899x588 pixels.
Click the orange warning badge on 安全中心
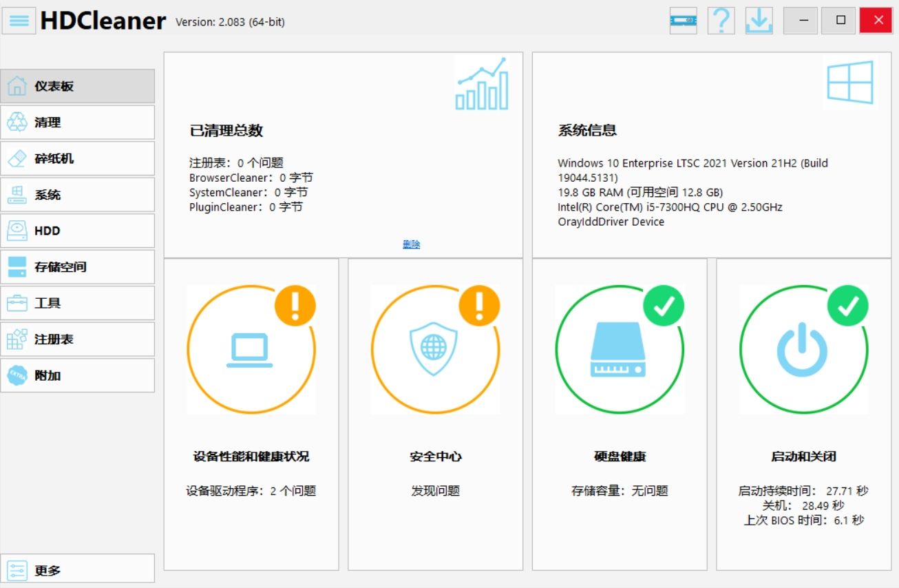[479, 305]
